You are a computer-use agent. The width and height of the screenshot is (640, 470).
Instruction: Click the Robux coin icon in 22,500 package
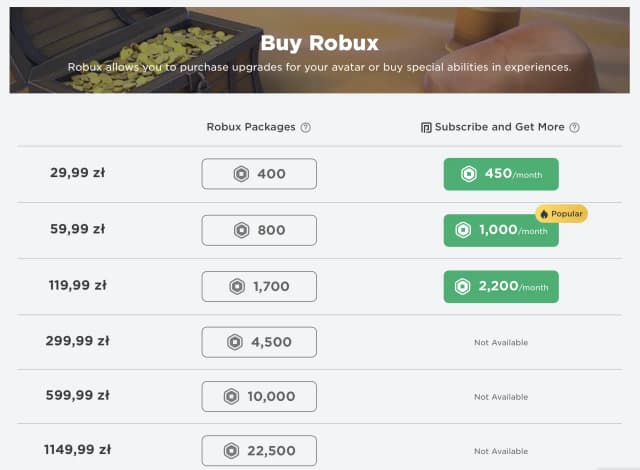(232, 450)
